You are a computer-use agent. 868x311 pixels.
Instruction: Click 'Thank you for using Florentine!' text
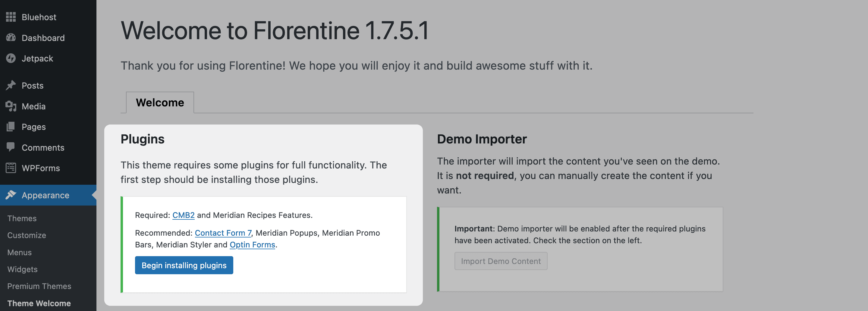pyautogui.click(x=203, y=66)
